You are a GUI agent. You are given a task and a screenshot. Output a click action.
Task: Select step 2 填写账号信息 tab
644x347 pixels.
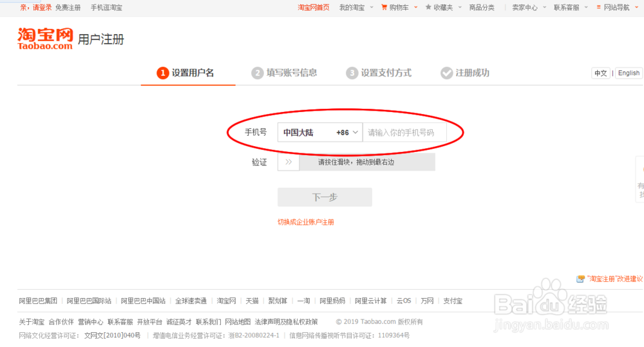click(284, 73)
